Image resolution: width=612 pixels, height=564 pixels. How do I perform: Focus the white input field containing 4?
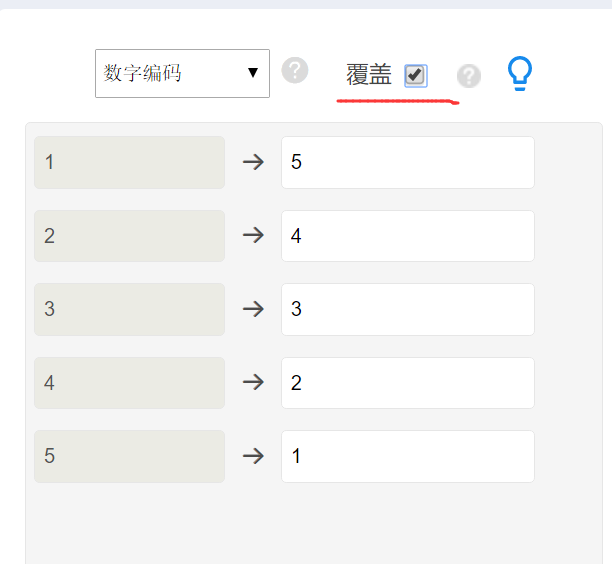(x=407, y=236)
